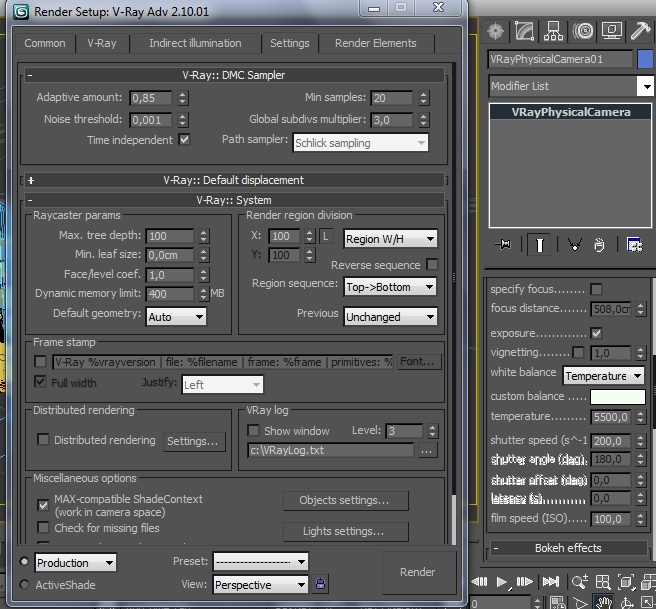Switch to the Settings tab

(x=290, y=43)
